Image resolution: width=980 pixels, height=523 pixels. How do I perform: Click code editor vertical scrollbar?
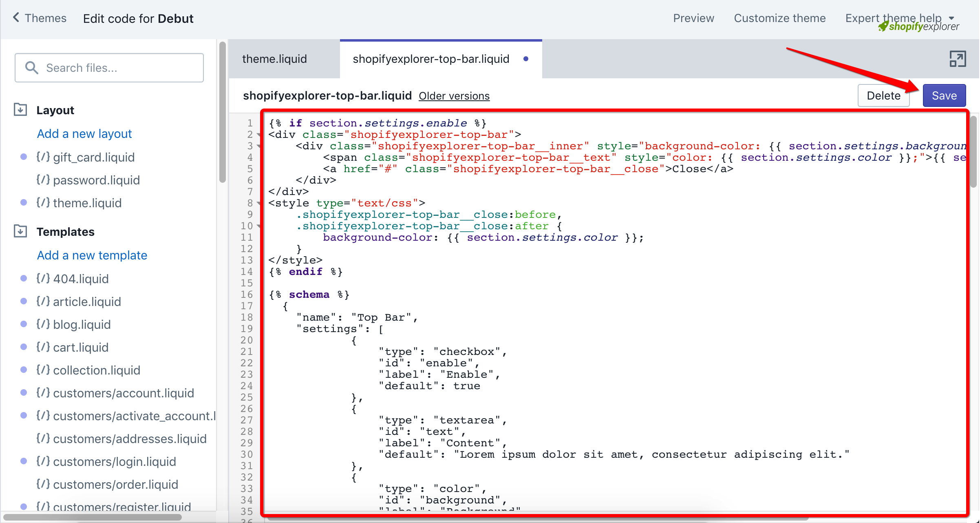click(973, 151)
